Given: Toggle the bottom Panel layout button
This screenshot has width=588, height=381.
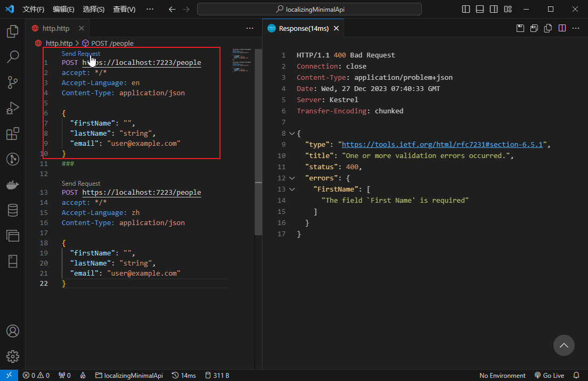Looking at the screenshot, I should tap(480, 9).
